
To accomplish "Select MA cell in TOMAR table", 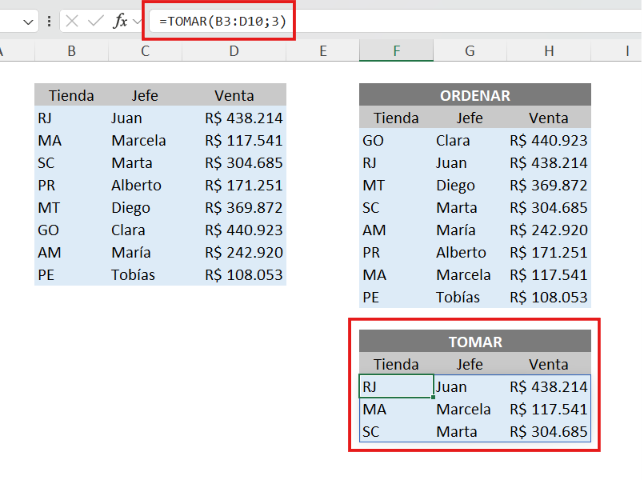I will click(396, 409).
